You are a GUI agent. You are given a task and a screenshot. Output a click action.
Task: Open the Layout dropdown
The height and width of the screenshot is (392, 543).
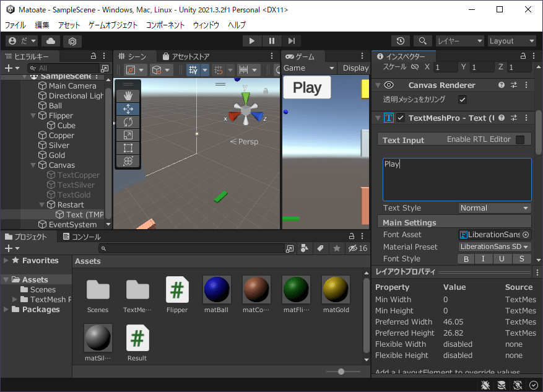pyautogui.click(x=512, y=41)
